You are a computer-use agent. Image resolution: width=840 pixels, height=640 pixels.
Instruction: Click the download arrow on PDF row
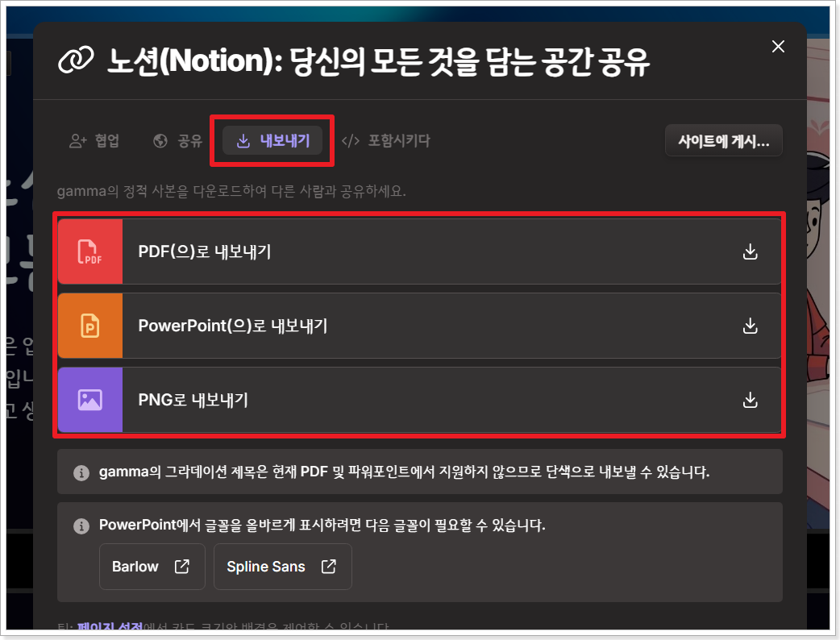750,251
